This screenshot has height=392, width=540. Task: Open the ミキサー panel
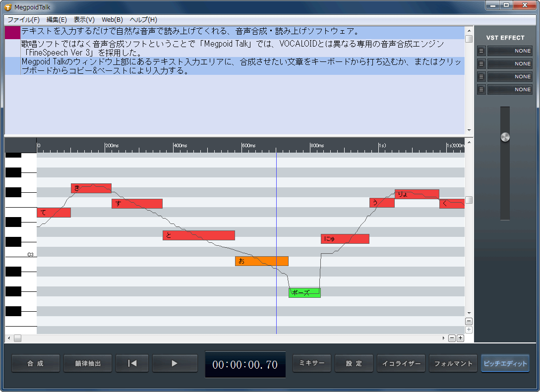pyautogui.click(x=312, y=363)
